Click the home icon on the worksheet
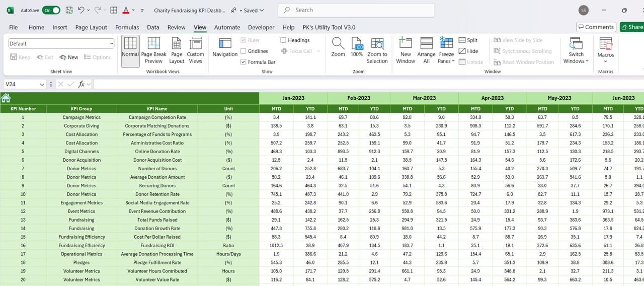 (x=6, y=98)
